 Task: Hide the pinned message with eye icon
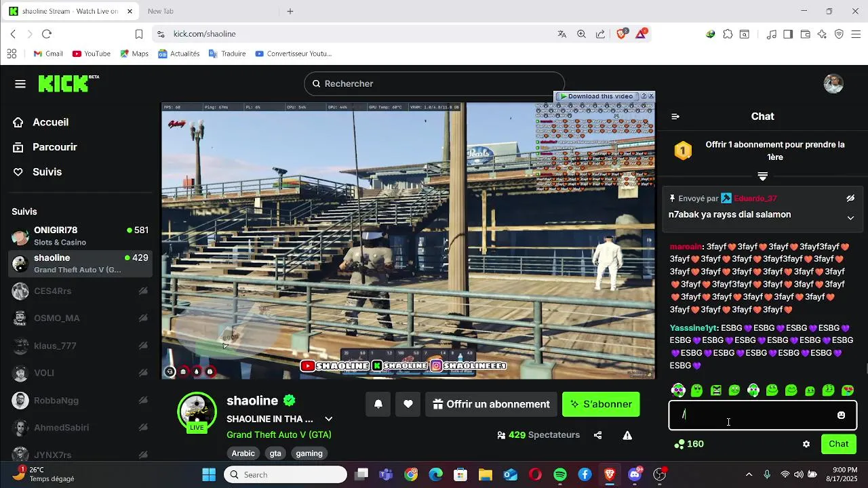click(x=850, y=199)
